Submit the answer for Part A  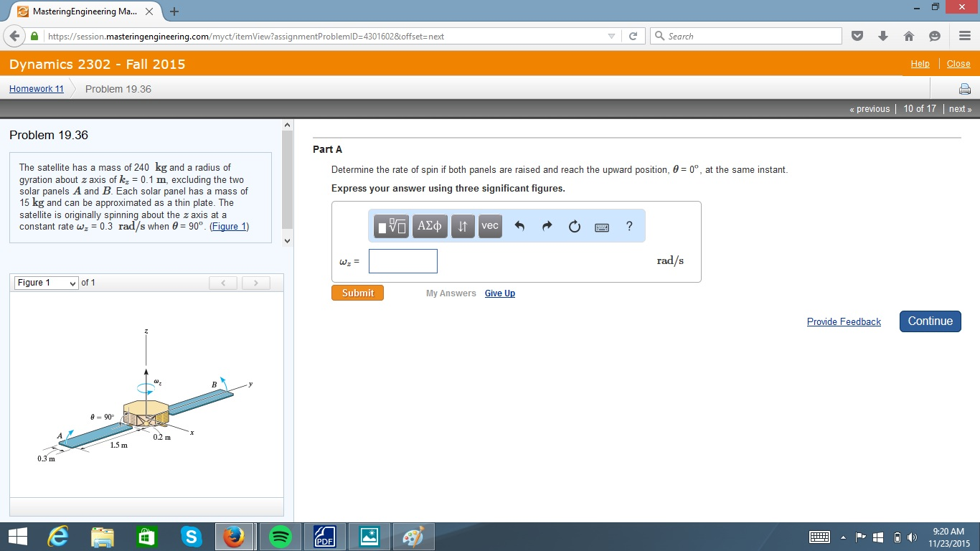357,293
